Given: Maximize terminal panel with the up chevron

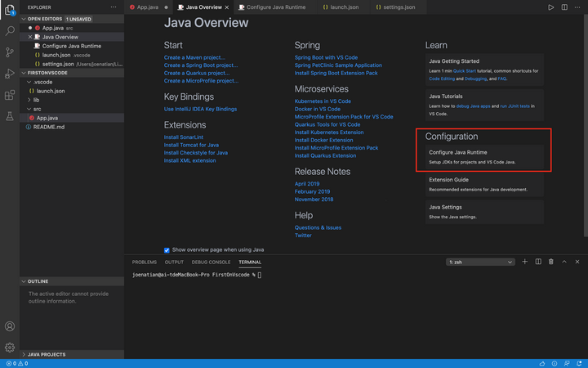Looking at the screenshot, I should (564, 262).
